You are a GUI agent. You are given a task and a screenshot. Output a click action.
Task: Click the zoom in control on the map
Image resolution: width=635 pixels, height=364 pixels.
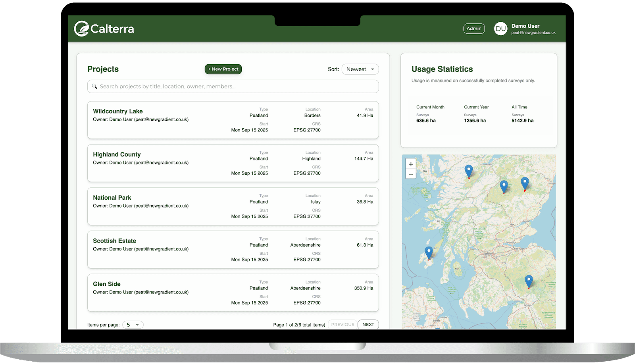(410, 164)
